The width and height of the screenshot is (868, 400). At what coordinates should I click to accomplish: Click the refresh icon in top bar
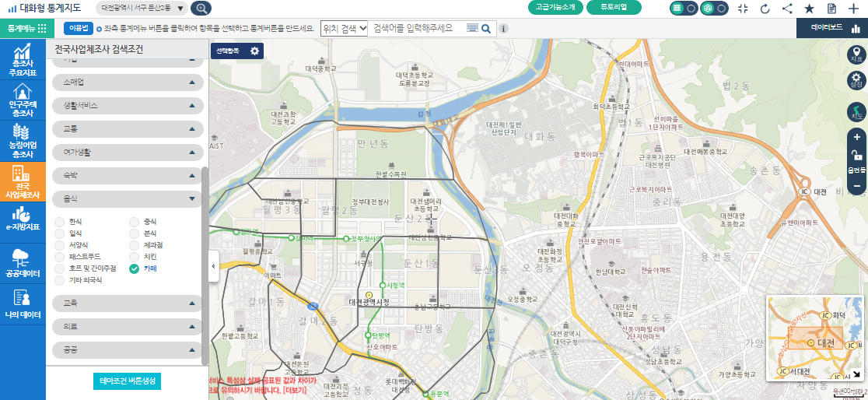[x=765, y=9]
